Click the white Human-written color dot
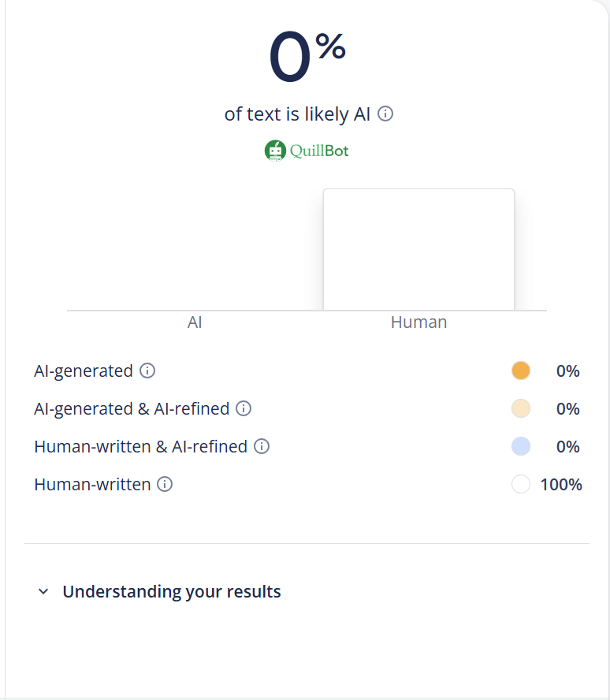Screen dimensions: 610x700 (x=521, y=484)
